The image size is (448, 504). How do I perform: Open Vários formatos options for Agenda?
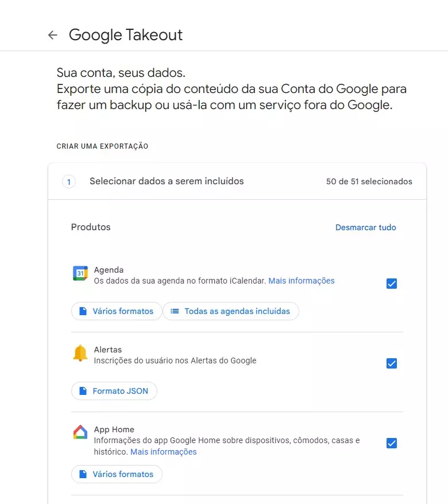pos(117,311)
